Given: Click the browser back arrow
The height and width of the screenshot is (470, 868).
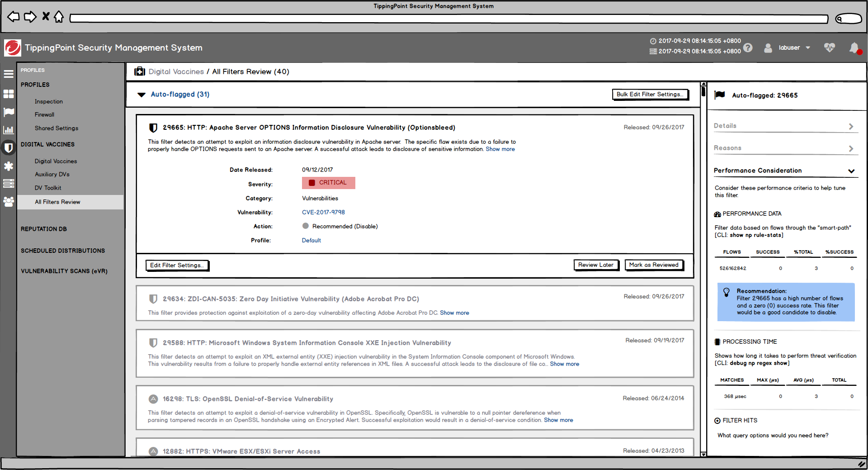Looking at the screenshot, I should click(x=14, y=17).
